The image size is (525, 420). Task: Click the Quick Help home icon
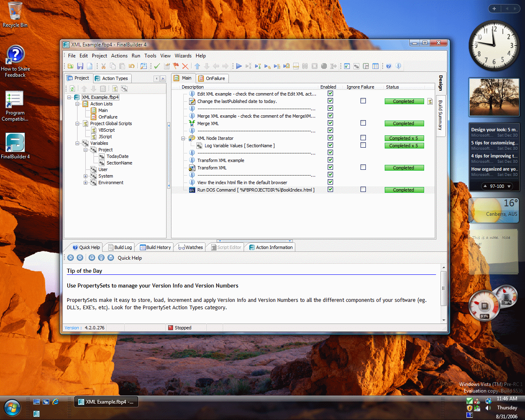92,258
